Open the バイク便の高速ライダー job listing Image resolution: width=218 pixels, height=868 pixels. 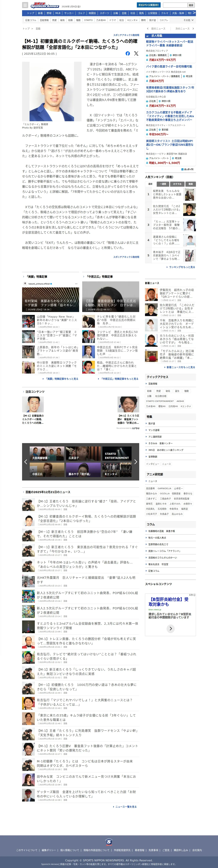coord(169,66)
